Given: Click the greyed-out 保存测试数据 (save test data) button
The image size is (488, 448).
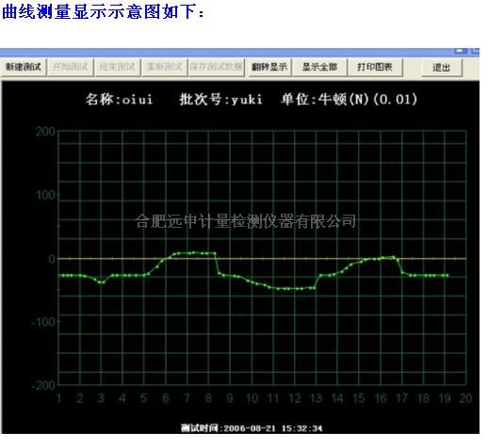Looking at the screenshot, I should tap(217, 67).
